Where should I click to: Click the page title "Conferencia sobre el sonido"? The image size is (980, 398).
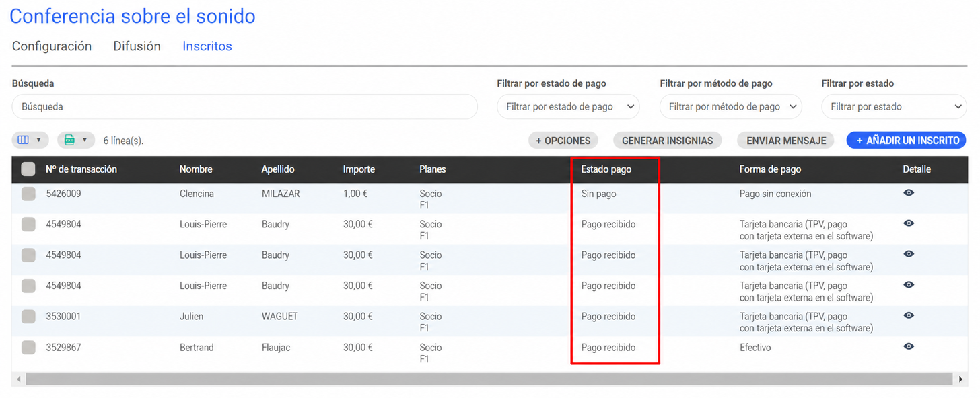pyautogui.click(x=133, y=16)
